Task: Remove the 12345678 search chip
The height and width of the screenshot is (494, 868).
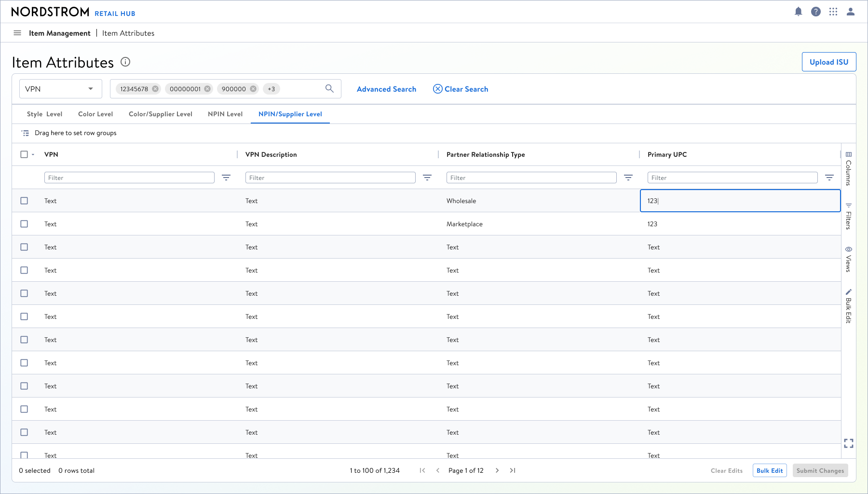Action: 155,89
